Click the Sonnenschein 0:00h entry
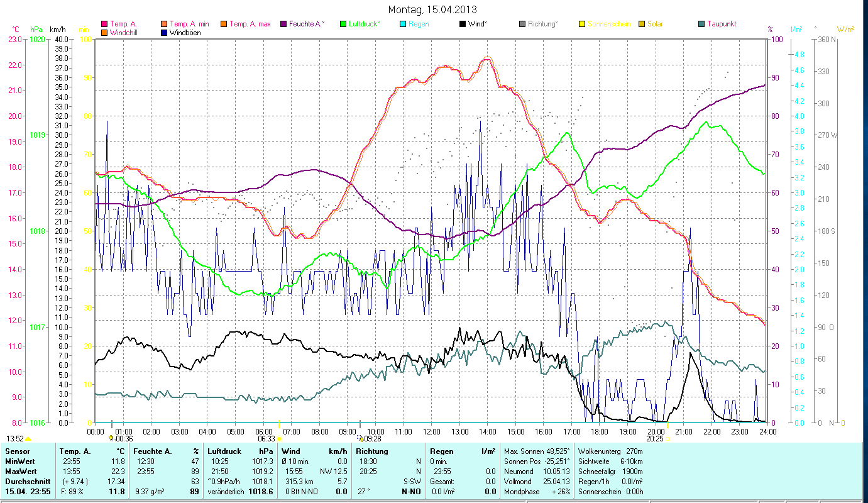Viewport: 868px width, 503px height. [x=610, y=491]
